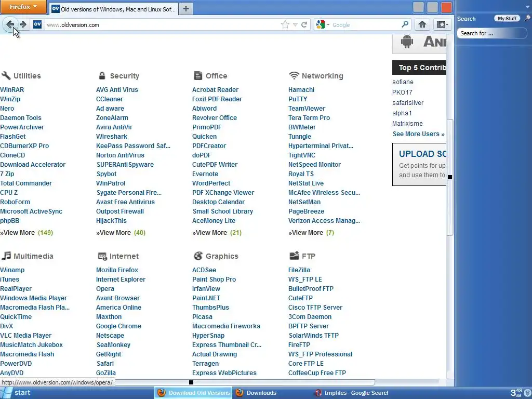Click the Security padlock icon
Viewport: 532px width, 399px height.
coord(102,75)
